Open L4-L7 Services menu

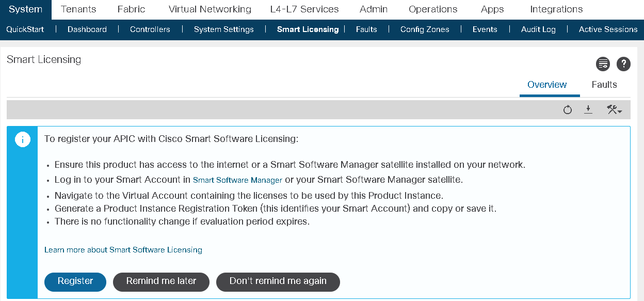pos(304,9)
